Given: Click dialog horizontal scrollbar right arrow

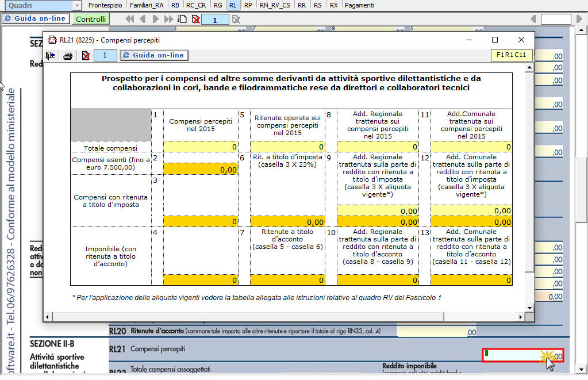Looking at the screenshot, I should (x=521, y=317).
